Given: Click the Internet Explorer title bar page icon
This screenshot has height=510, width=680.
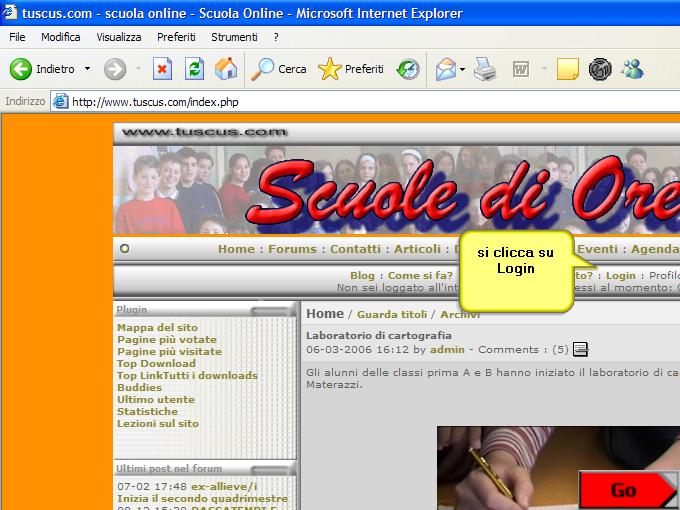Looking at the screenshot, I should tap(10, 12).
